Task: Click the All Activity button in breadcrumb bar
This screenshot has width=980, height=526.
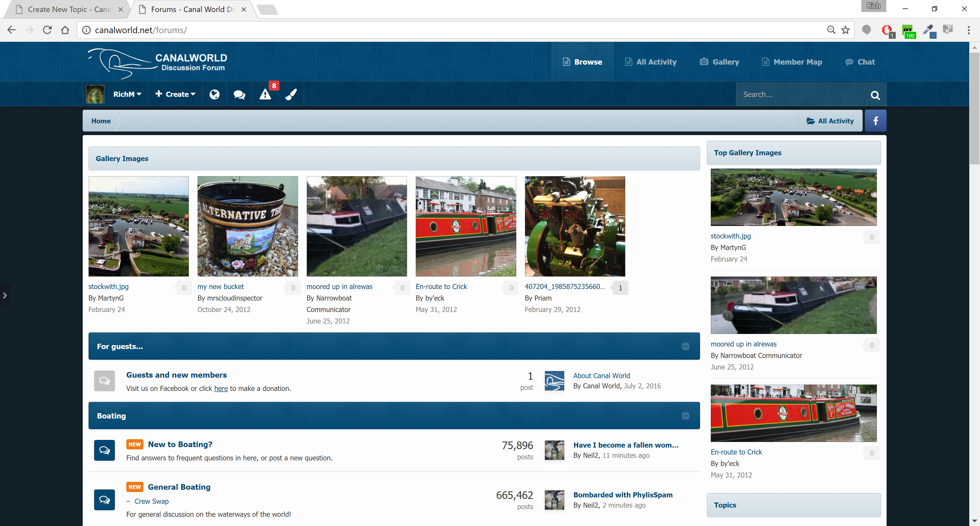Action: point(830,121)
